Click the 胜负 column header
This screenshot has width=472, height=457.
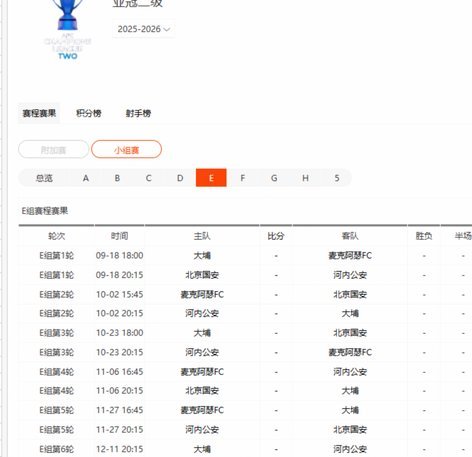424,236
